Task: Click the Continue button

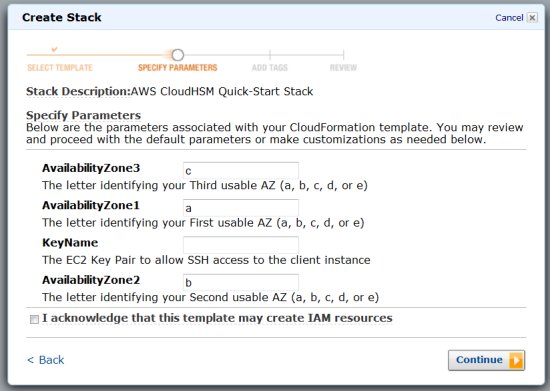Action: click(x=486, y=360)
